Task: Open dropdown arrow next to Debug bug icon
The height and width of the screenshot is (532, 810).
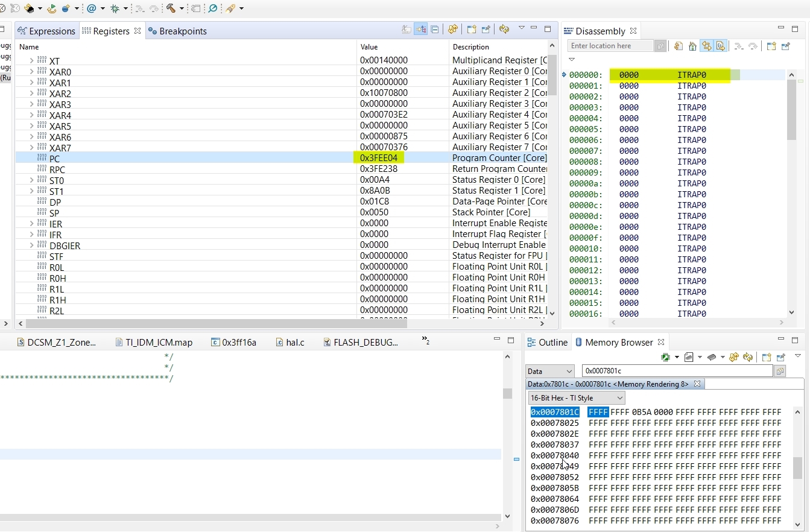Action: tap(125, 8)
